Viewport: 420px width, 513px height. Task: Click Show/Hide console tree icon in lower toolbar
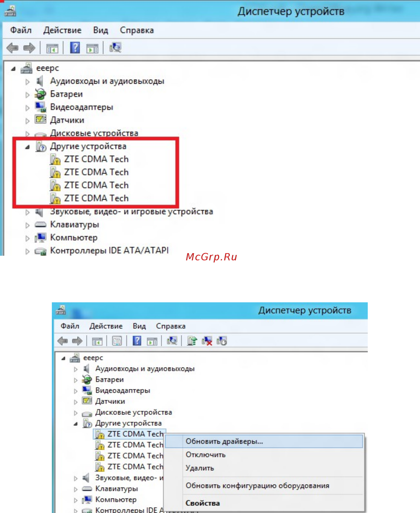[97, 341]
